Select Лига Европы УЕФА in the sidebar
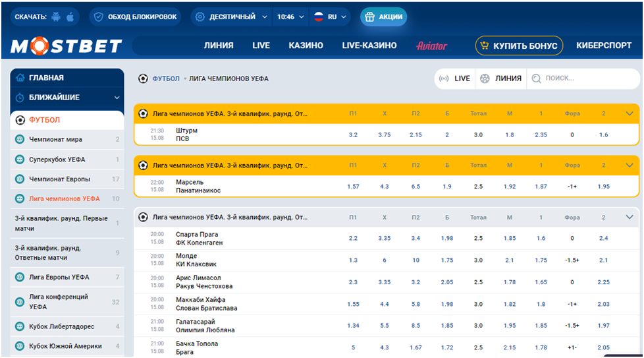 tap(59, 277)
